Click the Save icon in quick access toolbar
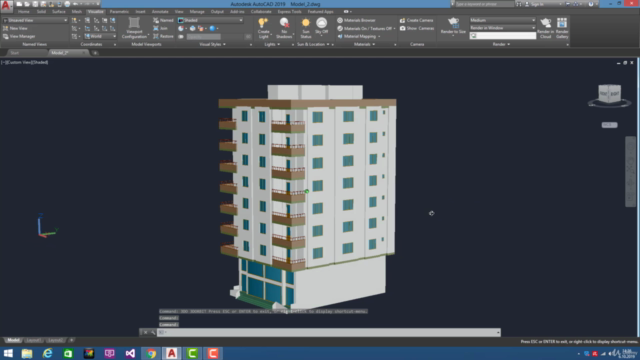 coord(35,4)
